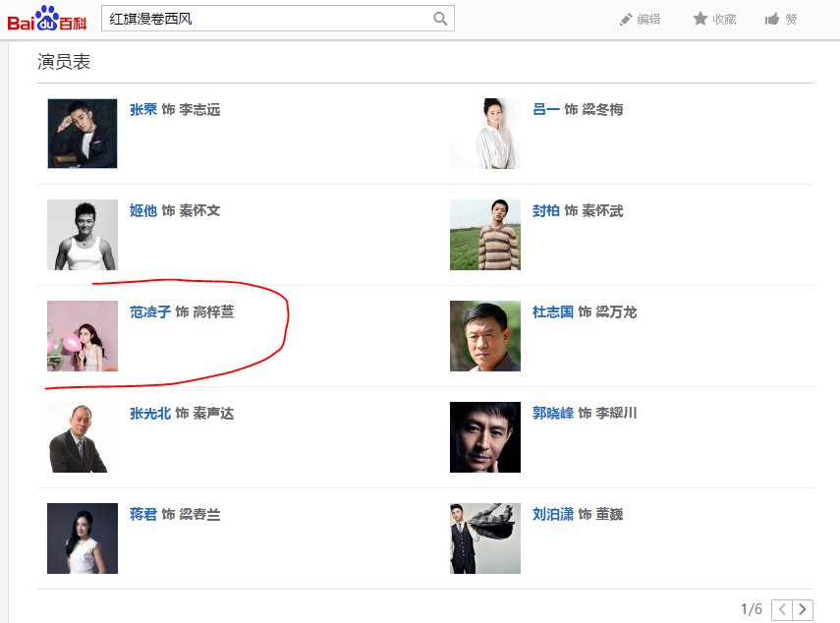Go to previous cast page arrow

(782, 610)
